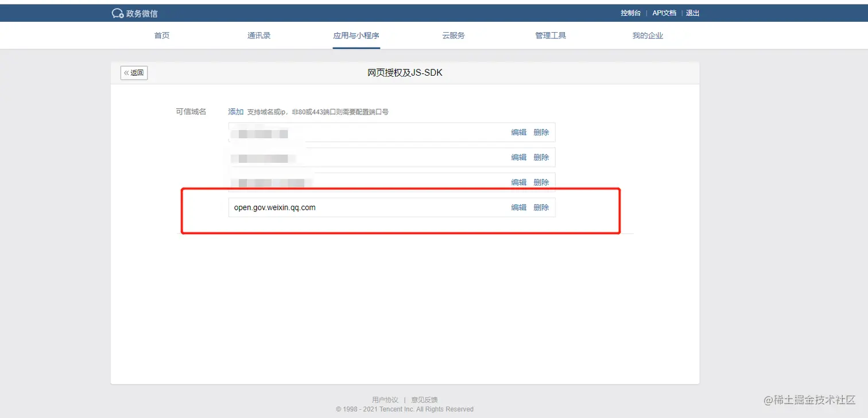Click 编辑 on the third blurred domain row
The height and width of the screenshot is (418, 868).
519,182
